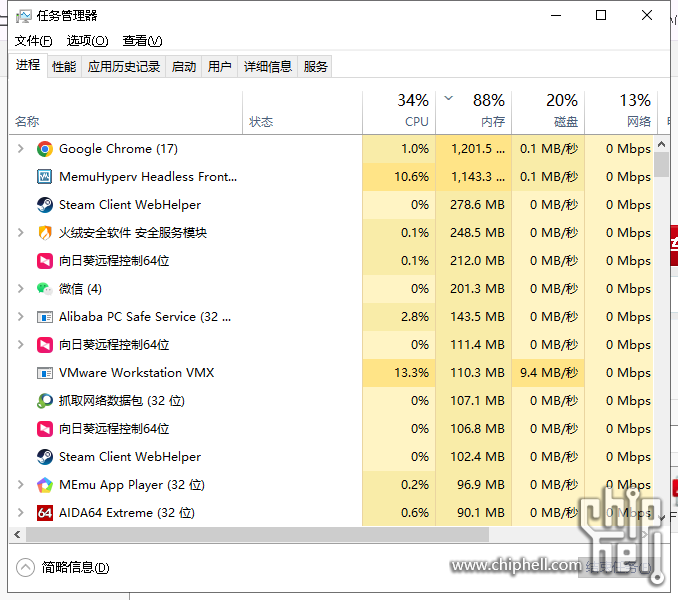This screenshot has width=678, height=600.
Task: Click the AIDA64 Extreme icon
Action: [x=45, y=513]
